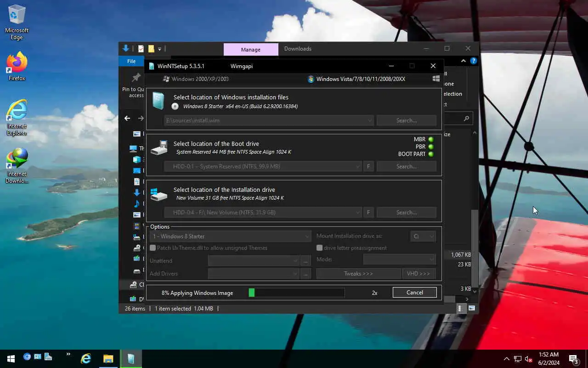This screenshot has height=368, width=588.
Task: Open the HDD-0:1 System Reserved dropdown
Action: 358,167
